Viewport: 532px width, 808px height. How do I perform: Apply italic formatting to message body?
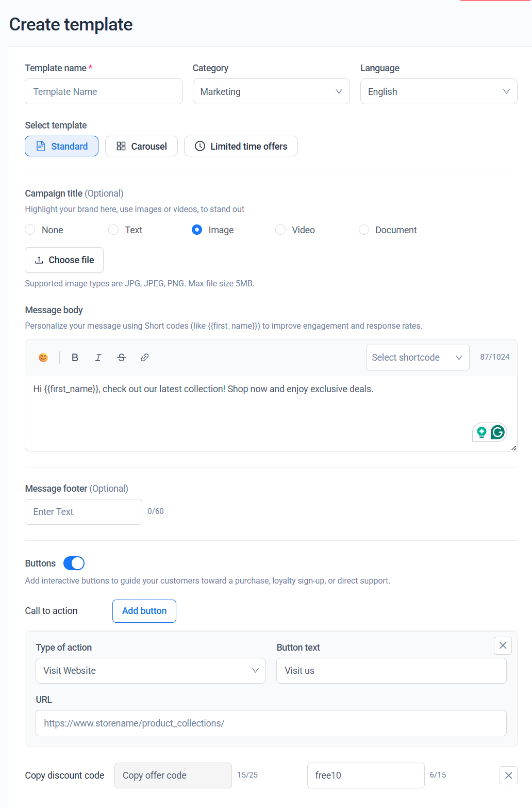pyautogui.click(x=98, y=358)
